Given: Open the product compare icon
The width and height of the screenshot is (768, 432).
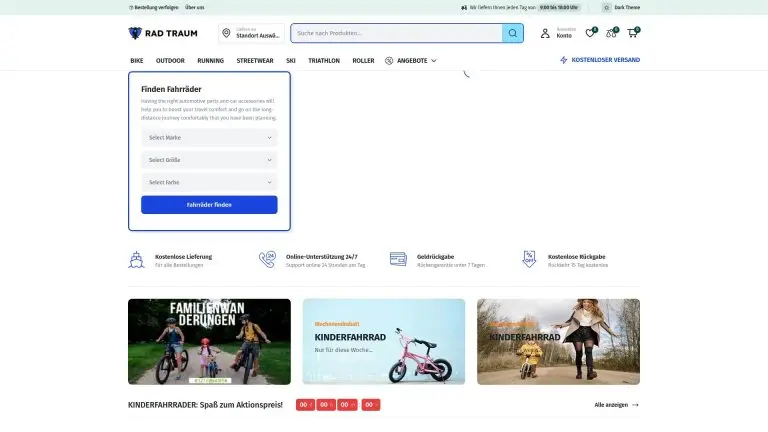Looking at the screenshot, I should 611,33.
